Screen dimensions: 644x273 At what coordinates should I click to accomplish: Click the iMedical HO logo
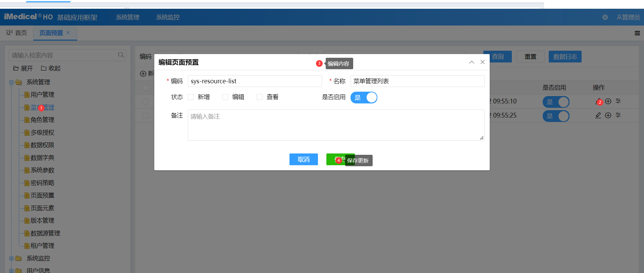(28, 17)
